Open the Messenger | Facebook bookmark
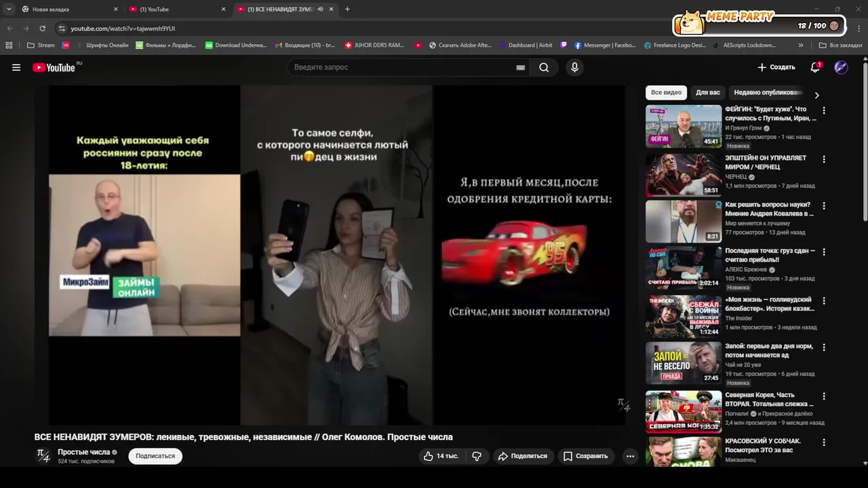868x488 pixels. pyautogui.click(x=605, y=45)
